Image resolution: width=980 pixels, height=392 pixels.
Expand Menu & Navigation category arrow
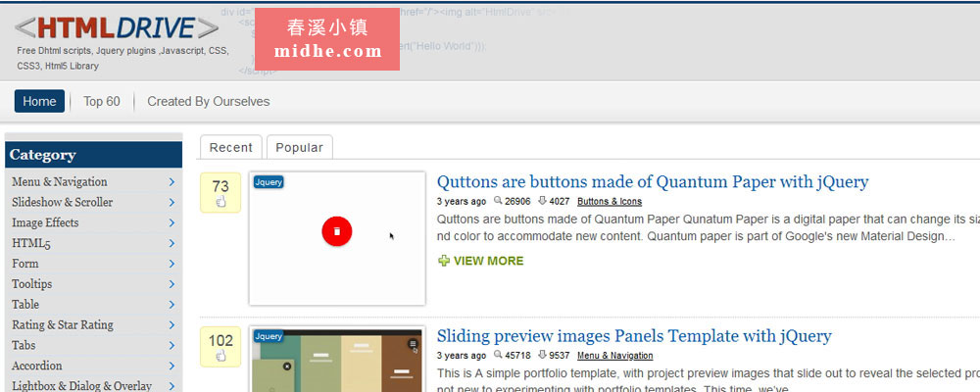pos(171,182)
